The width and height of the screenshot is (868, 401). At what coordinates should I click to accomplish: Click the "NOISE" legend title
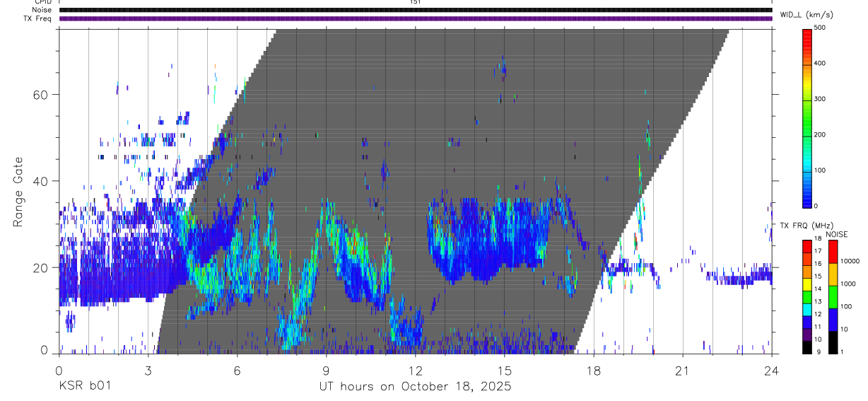click(836, 234)
